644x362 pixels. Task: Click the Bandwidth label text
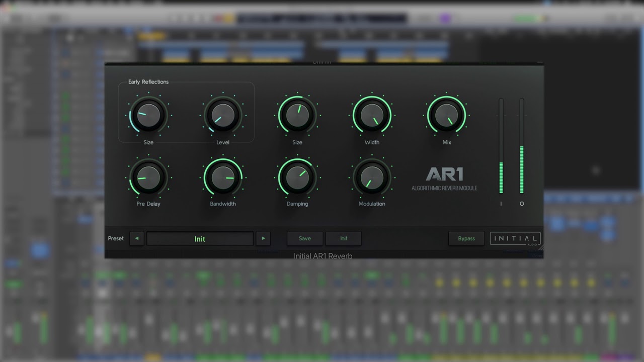(223, 204)
